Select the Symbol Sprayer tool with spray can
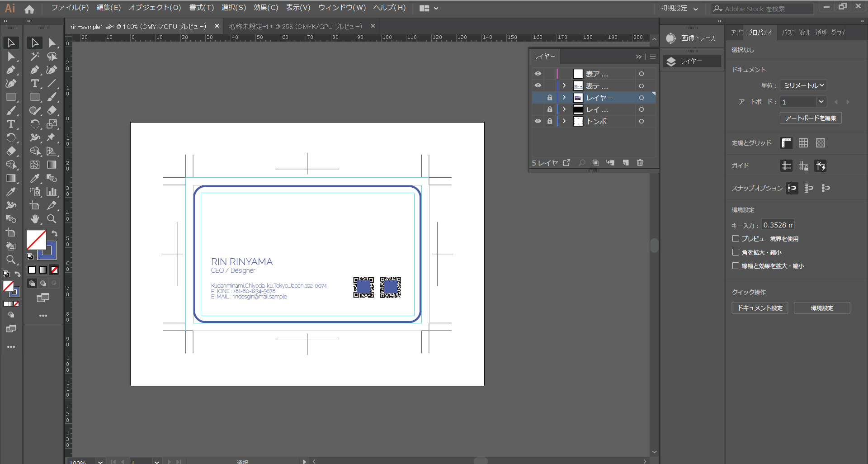The height and width of the screenshot is (464, 868). [35, 192]
